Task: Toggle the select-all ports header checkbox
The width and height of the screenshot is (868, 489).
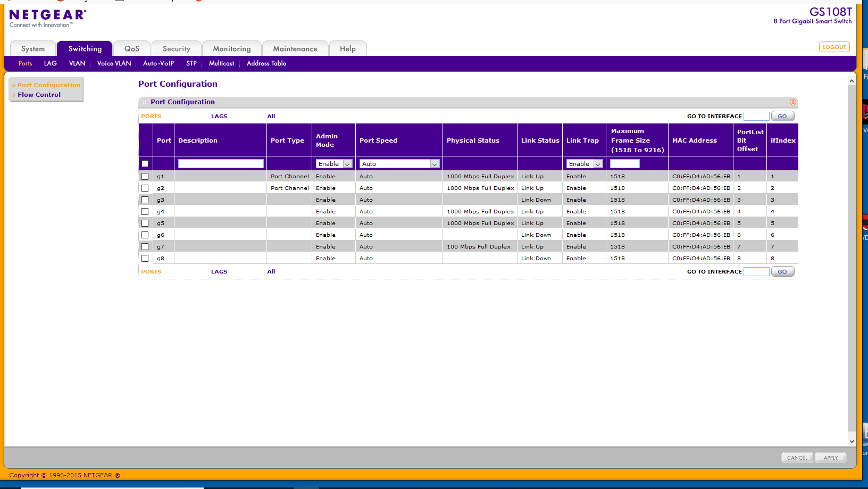Action: (145, 164)
